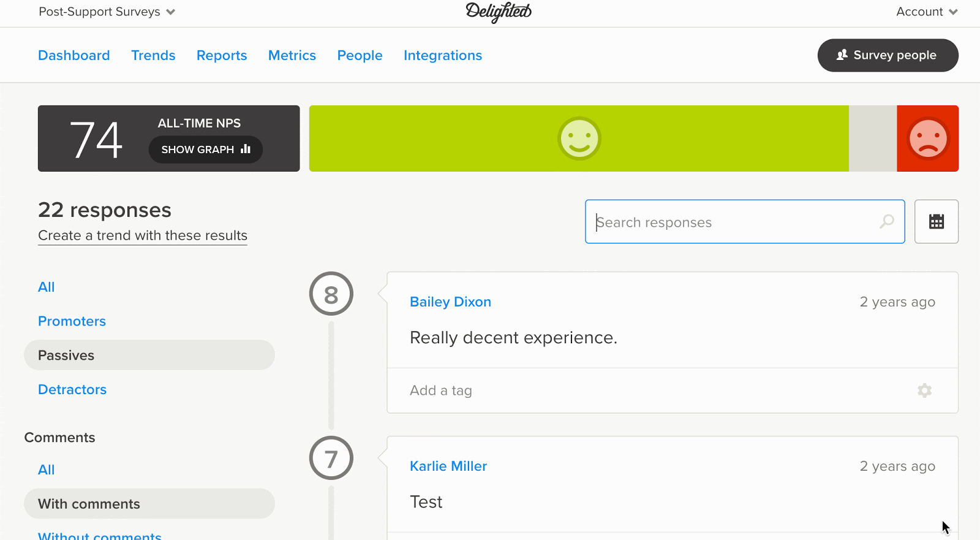Open the Metrics tab
980x540 pixels.
292,55
